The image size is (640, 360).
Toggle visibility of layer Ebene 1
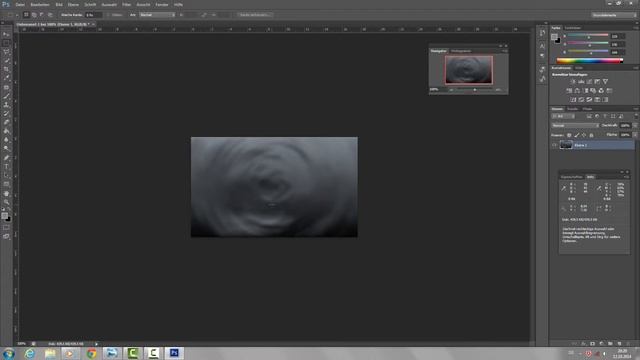[554, 145]
